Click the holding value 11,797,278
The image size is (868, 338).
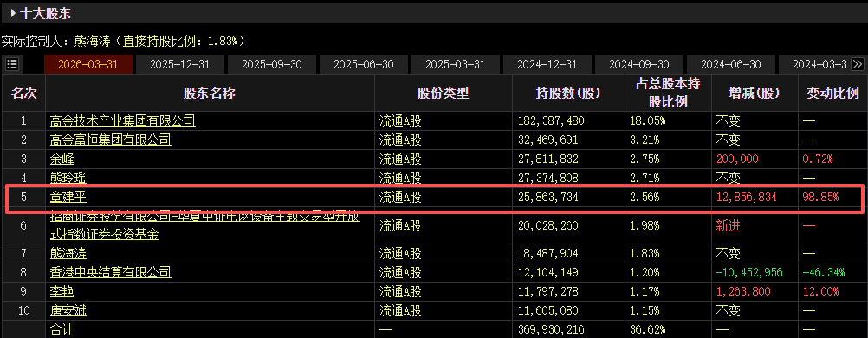pyautogui.click(x=548, y=291)
